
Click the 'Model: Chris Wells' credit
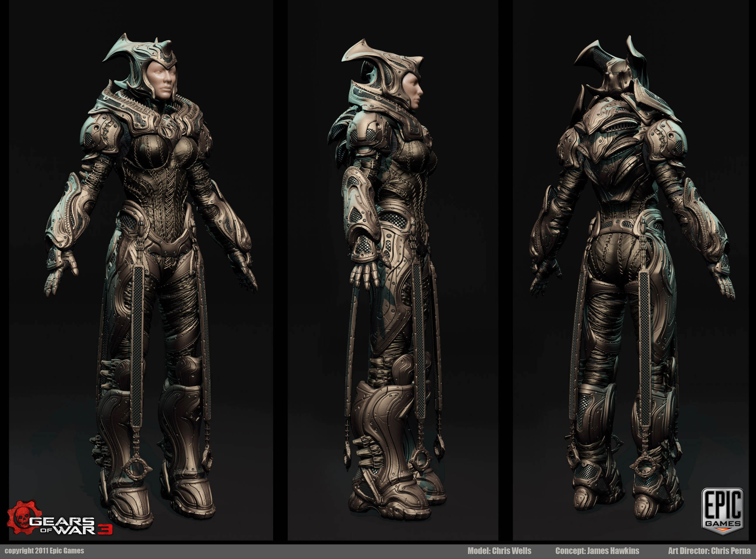(x=500, y=551)
